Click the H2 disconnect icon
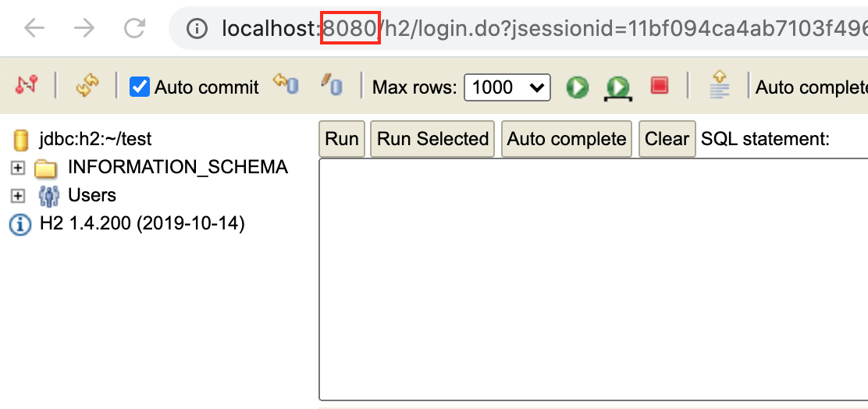Image resolution: width=868 pixels, height=409 pixels. pos(27,86)
